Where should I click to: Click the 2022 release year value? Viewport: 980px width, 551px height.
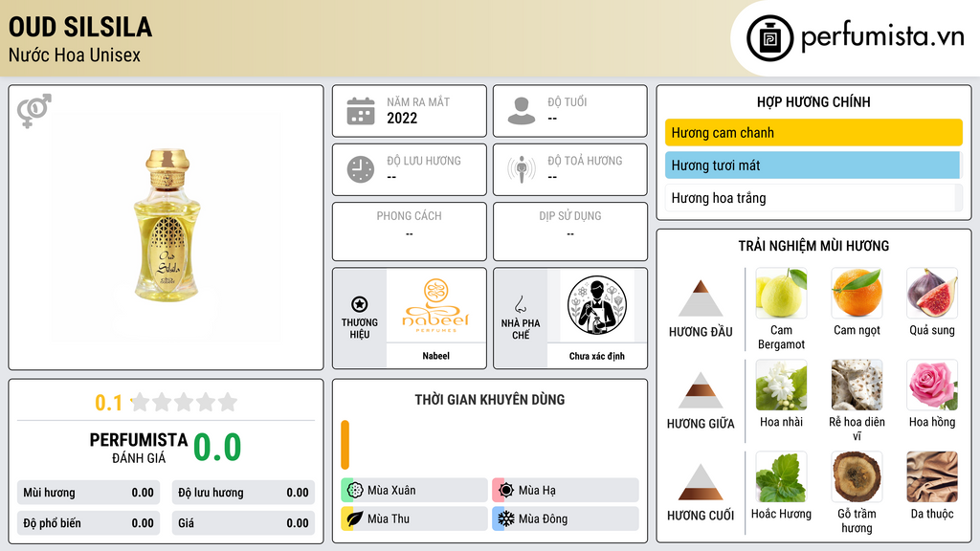coord(402,118)
